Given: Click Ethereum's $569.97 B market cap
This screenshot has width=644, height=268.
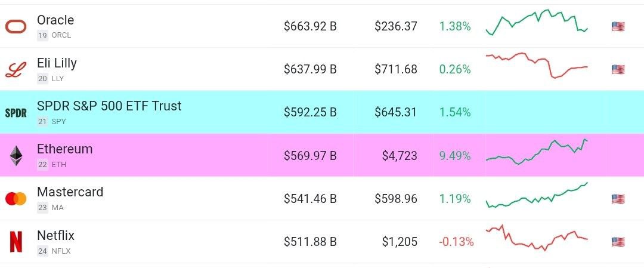Looking at the screenshot, I should pyautogui.click(x=310, y=156).
